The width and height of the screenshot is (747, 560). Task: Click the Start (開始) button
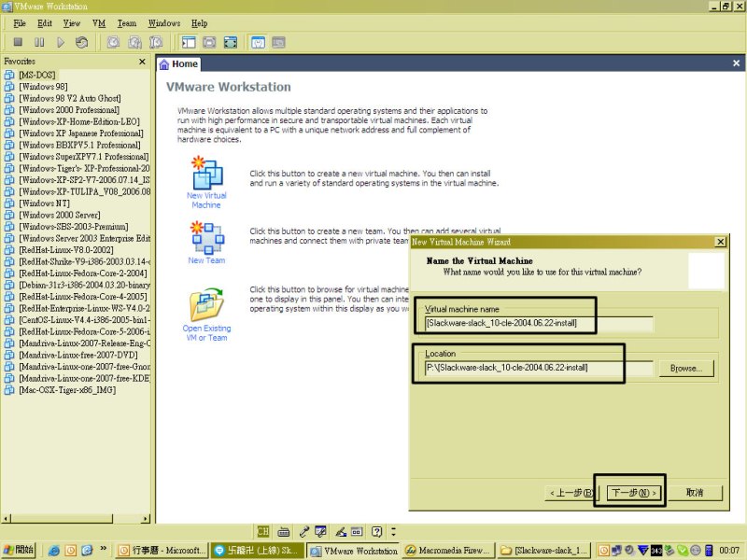(19, 550)
